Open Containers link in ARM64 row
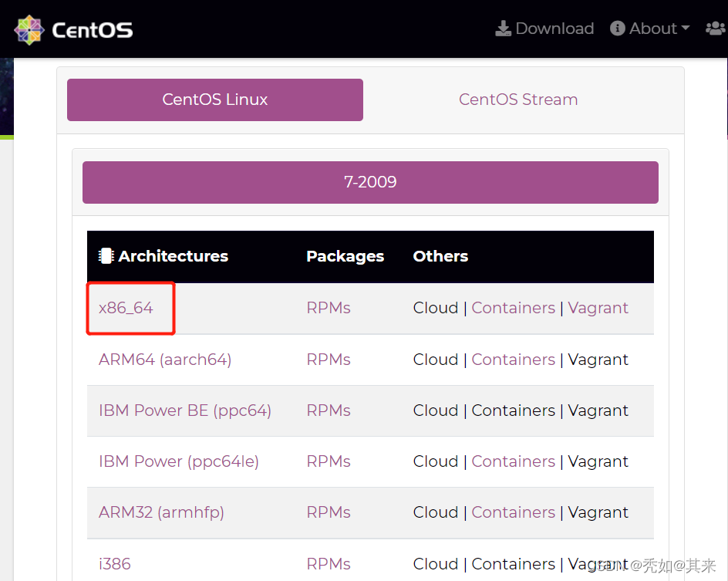The width and height of the screenshot is (728, 581). click(x=513, y=360)
